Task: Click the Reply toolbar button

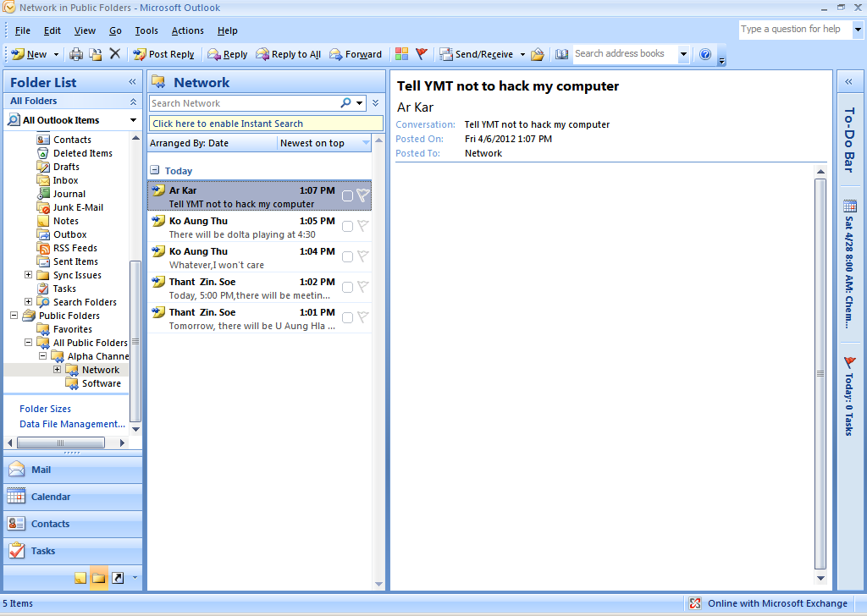Action: 227,54
